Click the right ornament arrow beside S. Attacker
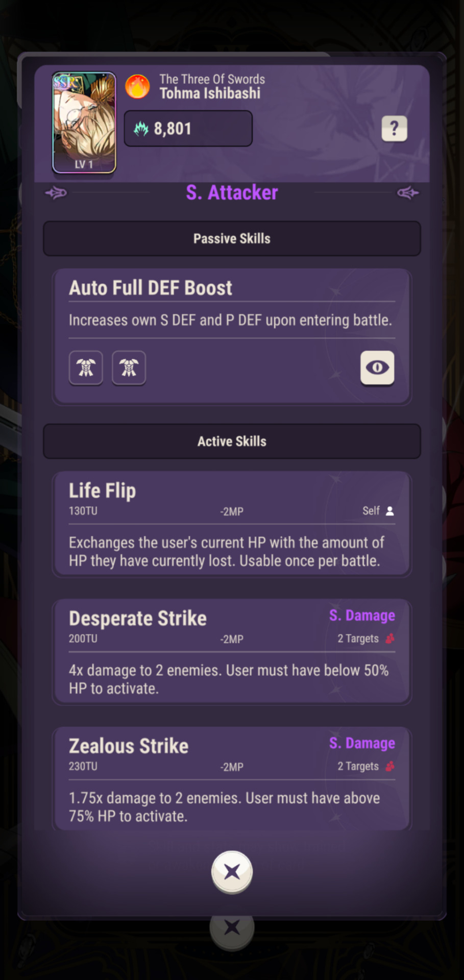Screen dimensions: 464x980 coord(408,193)
